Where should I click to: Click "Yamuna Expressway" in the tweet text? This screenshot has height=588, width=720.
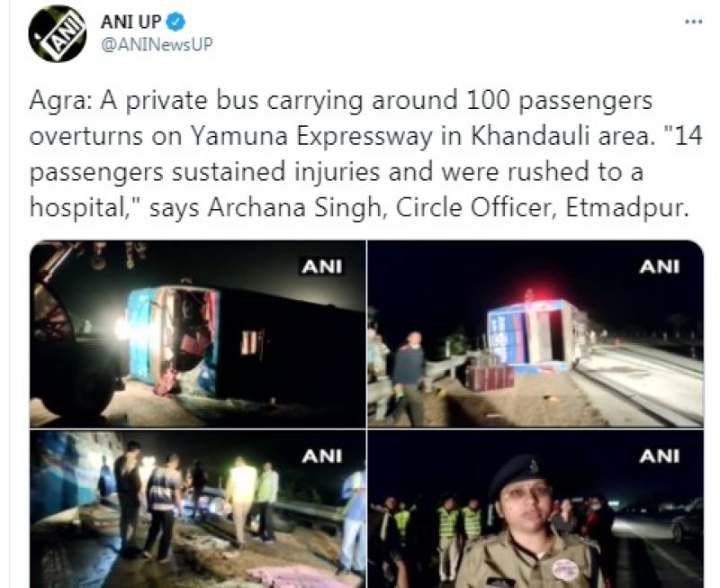(311, 137)
